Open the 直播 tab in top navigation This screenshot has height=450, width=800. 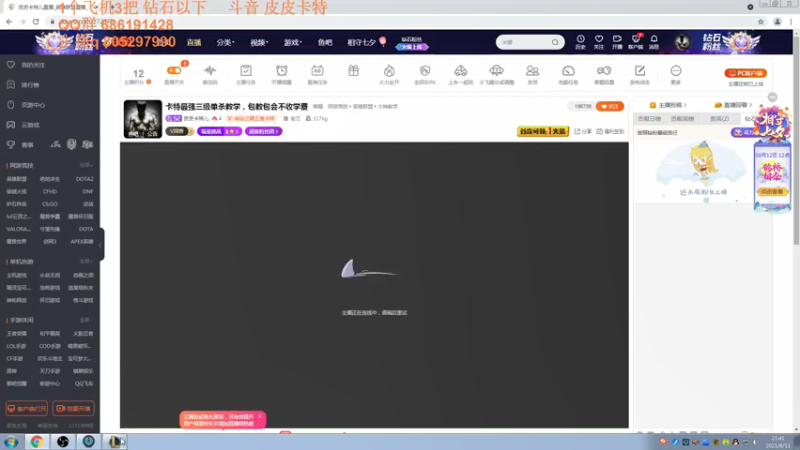(193, 42)
